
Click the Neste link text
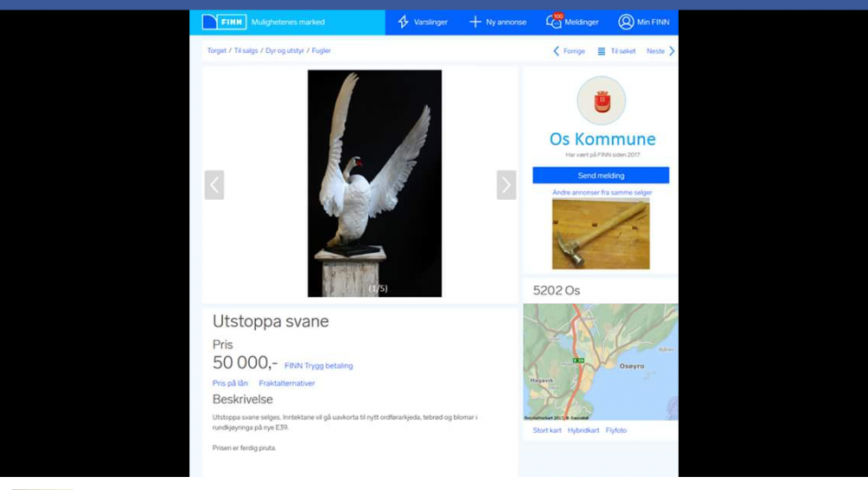pos(655,51)
